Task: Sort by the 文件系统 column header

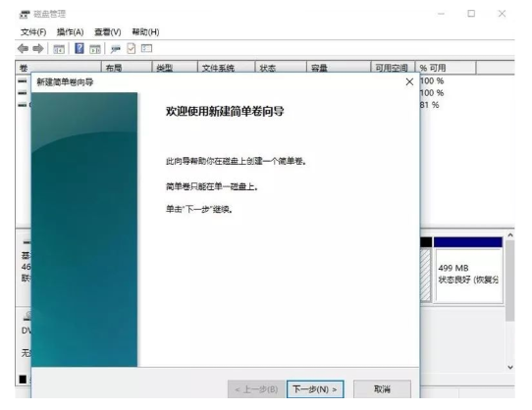Action: pos(227,68)
